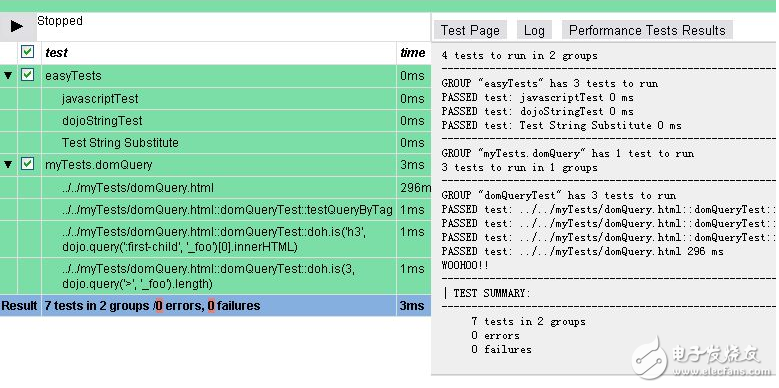Select the doh.is(3, dojo.query length test row

click(215, 276)
